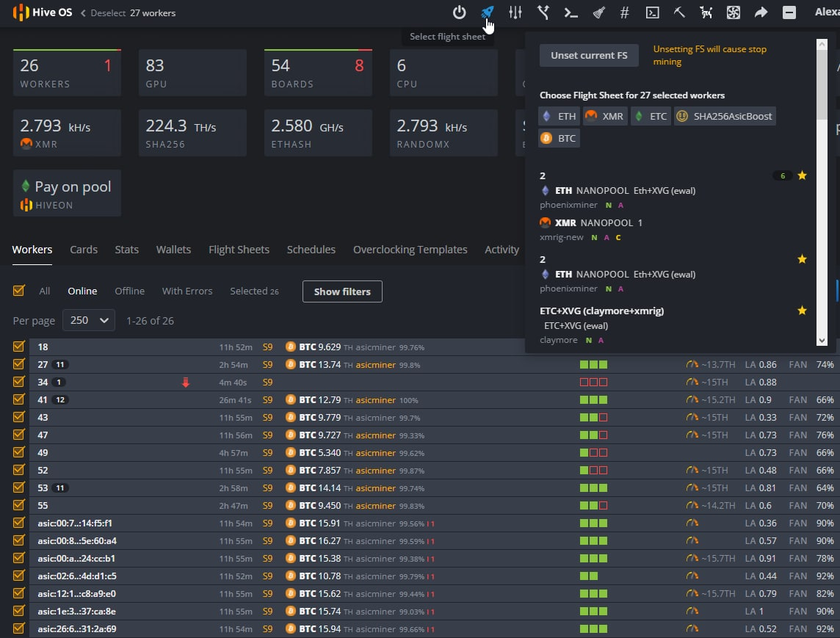Open the Overclocking Templates tab
This screenshot has width=840, height=638.
pyautogui.click(x=410, y=250)
